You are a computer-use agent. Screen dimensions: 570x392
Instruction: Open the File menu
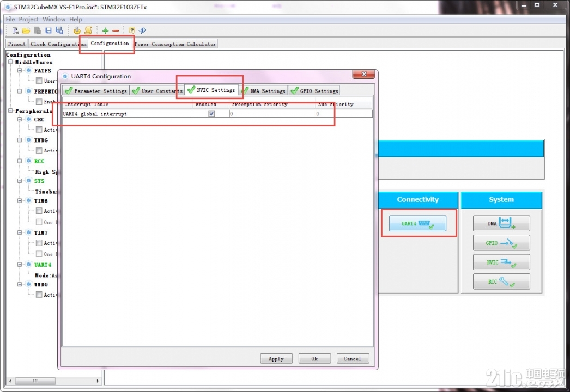point(10,19)
